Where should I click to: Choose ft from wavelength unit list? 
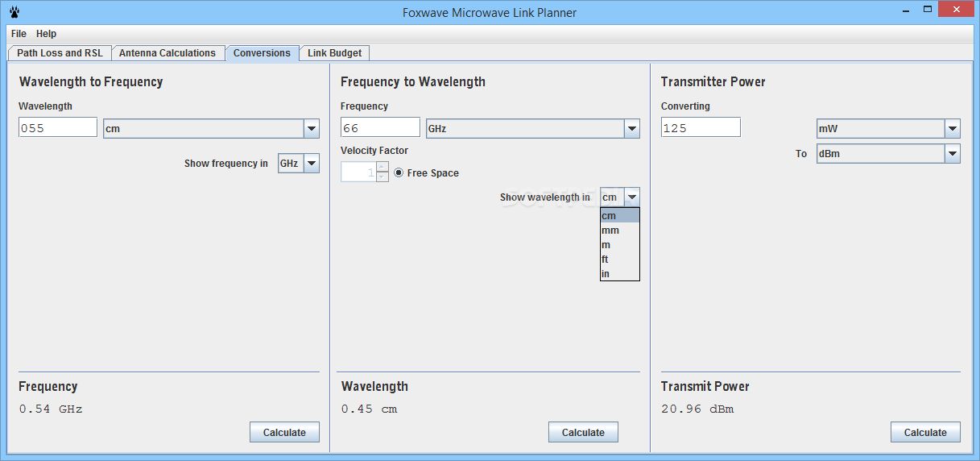click(620, 259)
